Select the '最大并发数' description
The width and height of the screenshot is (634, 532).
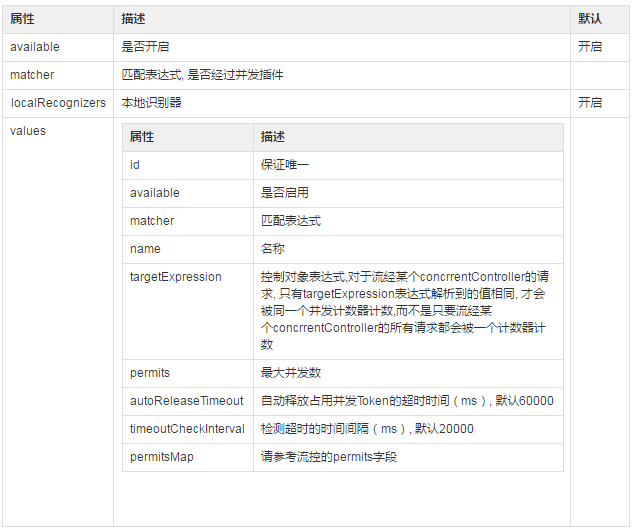(x=291, y=373)
